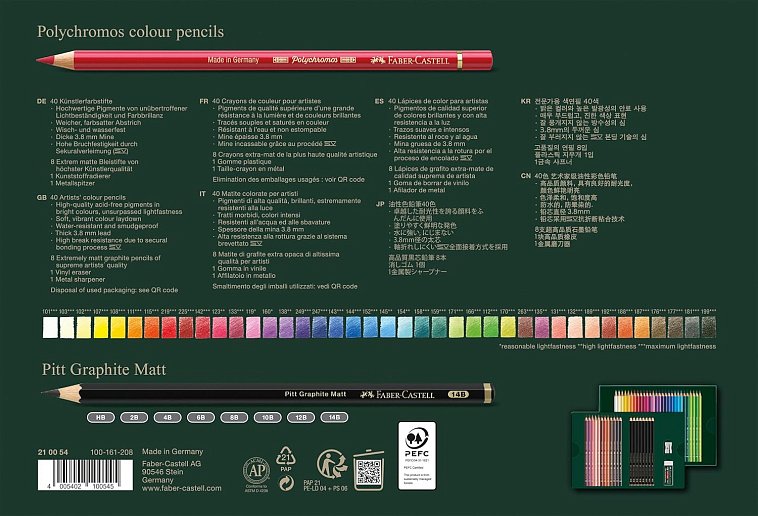
Task: Click the PEFC certification label
Action: click(417, 456)
